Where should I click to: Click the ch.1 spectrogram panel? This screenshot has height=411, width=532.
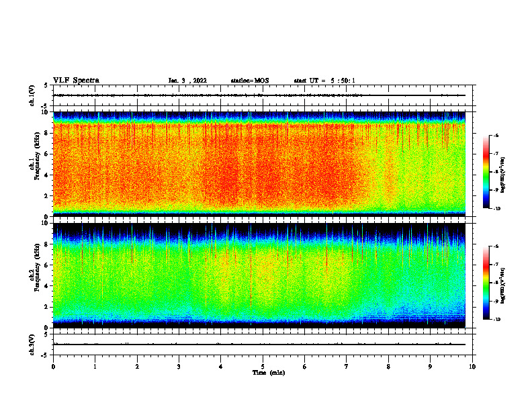click(x=259, y=164)
